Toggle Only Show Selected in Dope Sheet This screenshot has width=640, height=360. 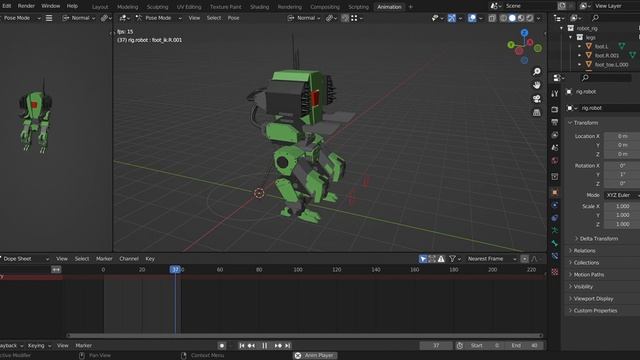[x=423, y=259]
